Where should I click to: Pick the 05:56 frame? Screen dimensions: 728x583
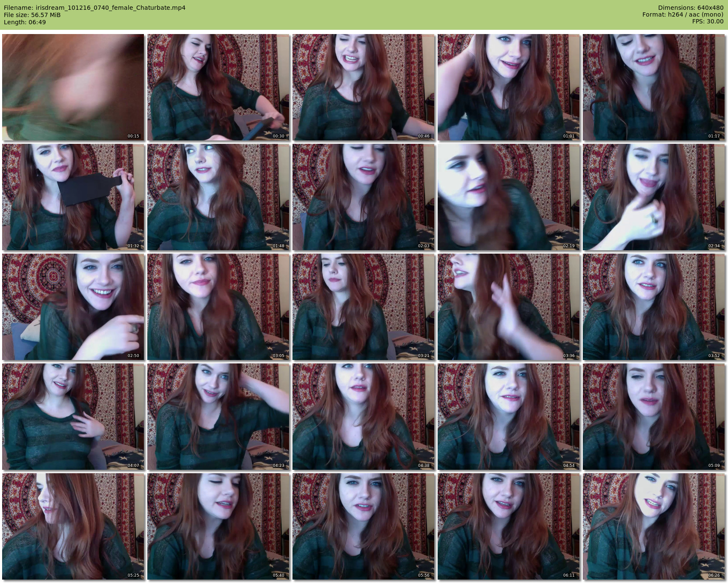(364, 526)
